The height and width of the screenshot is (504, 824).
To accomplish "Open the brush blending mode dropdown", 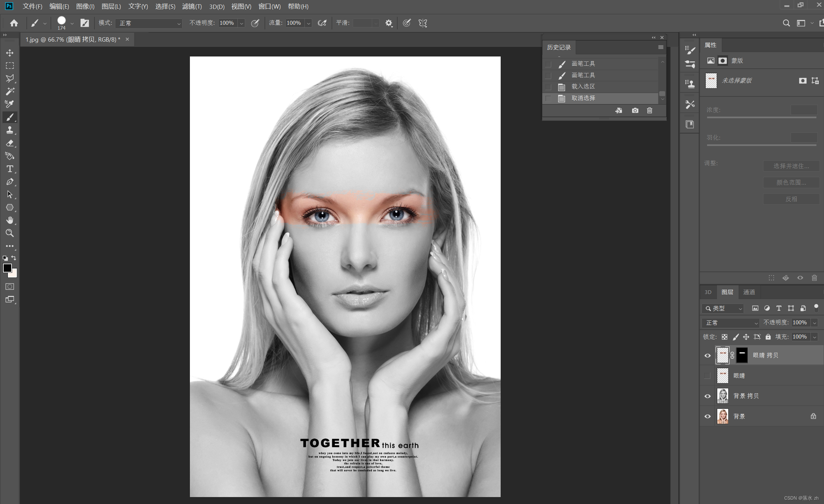I will click(x=149, y=23).
